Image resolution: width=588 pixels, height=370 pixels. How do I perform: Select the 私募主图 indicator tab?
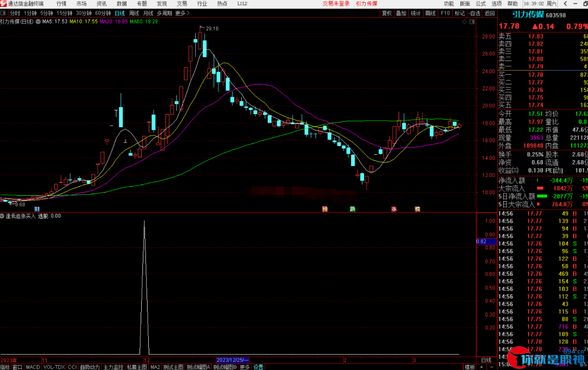[137, 367]
